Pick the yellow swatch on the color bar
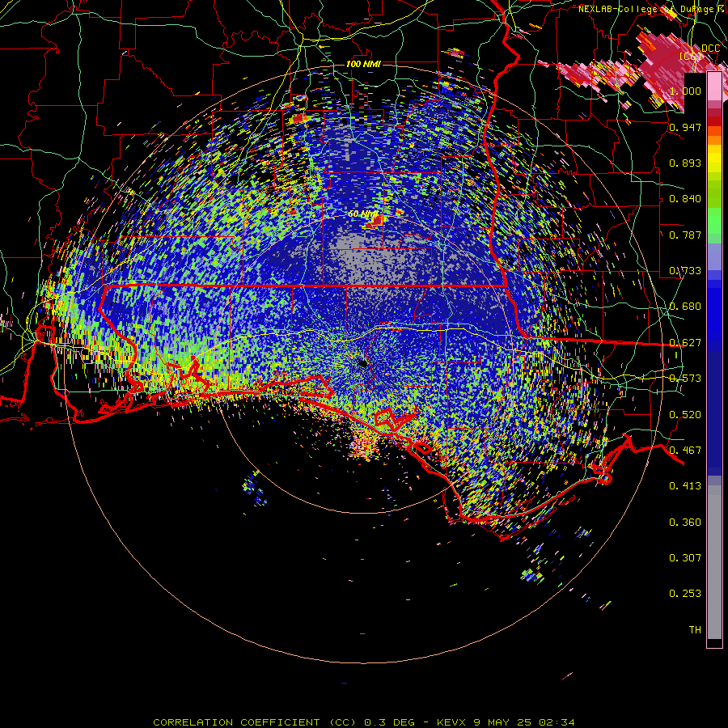 point(714,159)
